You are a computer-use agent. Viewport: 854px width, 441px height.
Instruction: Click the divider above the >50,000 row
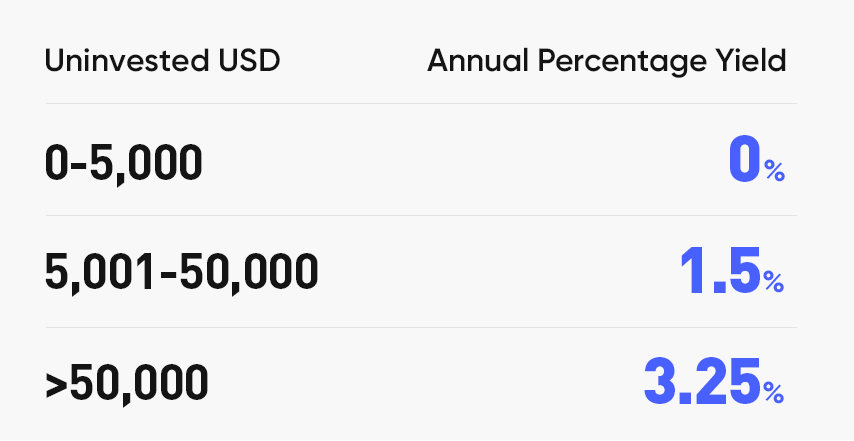pyautogui.click(x=420, y=327)
